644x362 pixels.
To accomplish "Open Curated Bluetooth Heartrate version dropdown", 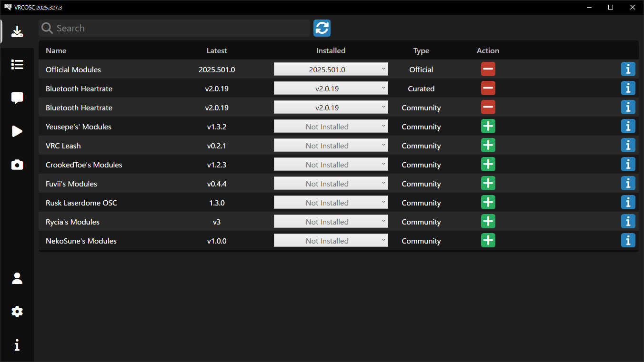I will [x=331, y=88].
